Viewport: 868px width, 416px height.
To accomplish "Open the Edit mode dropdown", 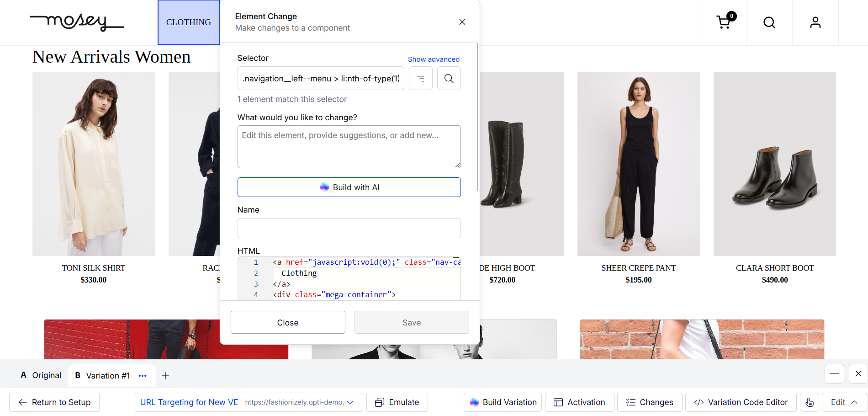I will tap(844, 402).
